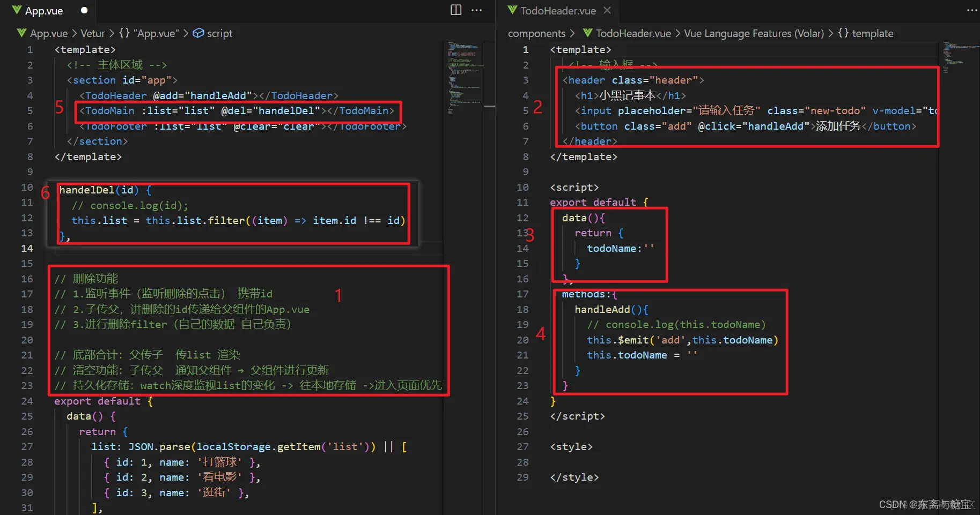Click the '// 删除功能' comment line
The image size is (980, 515).
86,279
